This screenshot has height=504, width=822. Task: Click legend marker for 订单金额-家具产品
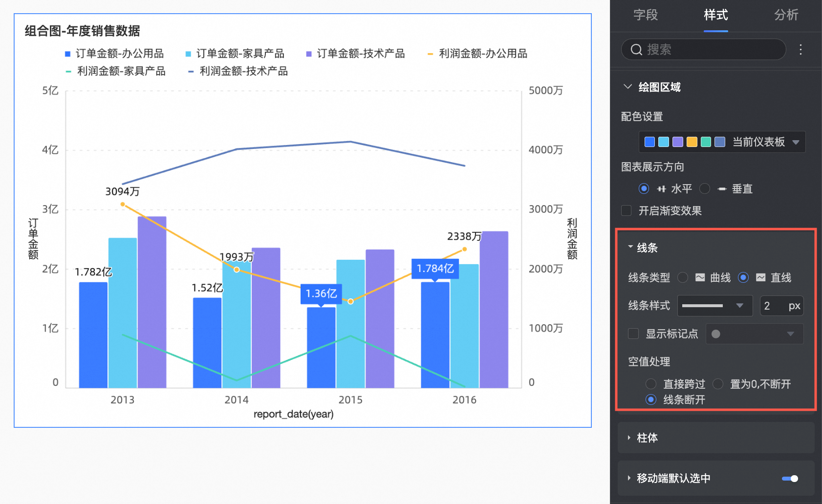[188, 54]
